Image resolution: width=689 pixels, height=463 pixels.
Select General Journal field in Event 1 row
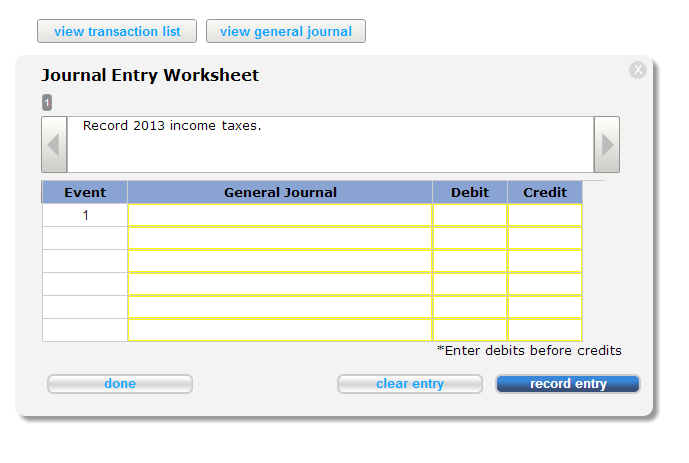tap(280, 215)
